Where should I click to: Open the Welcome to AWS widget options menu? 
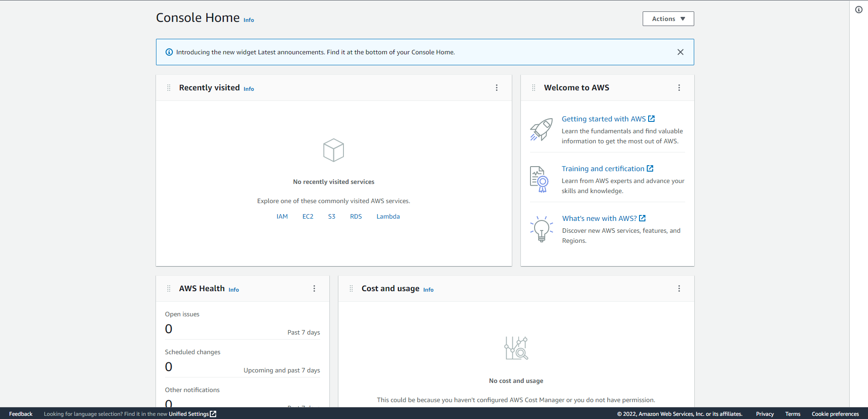(679, 88)
